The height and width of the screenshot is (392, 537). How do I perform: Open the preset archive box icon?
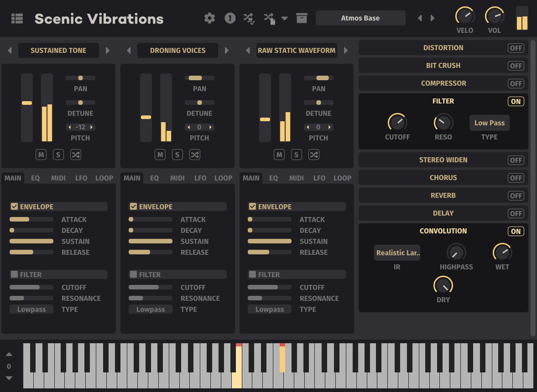(302, 18)
